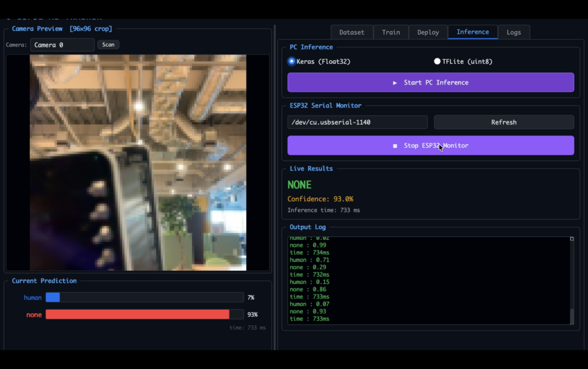This screenshot has width=588, height=369.
Task: Click Inference time: 733 ms text
Action: 324,210
